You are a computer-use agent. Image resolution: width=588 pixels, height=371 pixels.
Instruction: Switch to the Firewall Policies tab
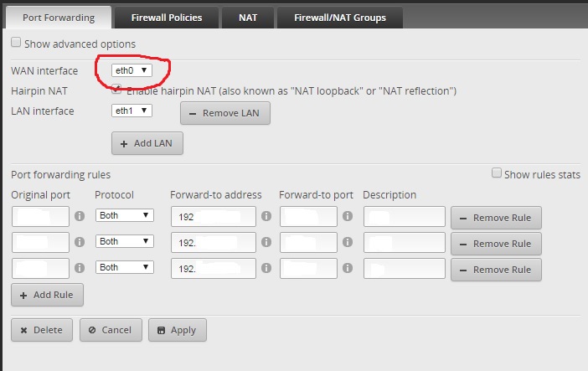point(167,18)
